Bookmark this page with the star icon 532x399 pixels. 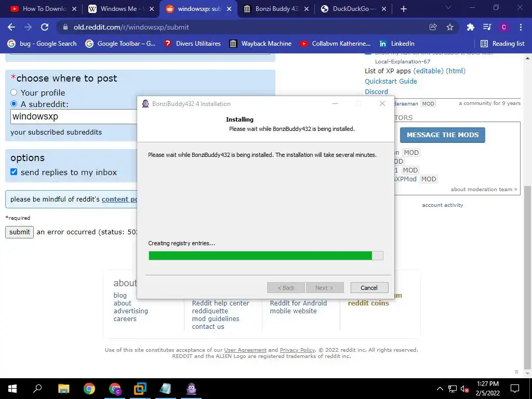click(450, 27)
